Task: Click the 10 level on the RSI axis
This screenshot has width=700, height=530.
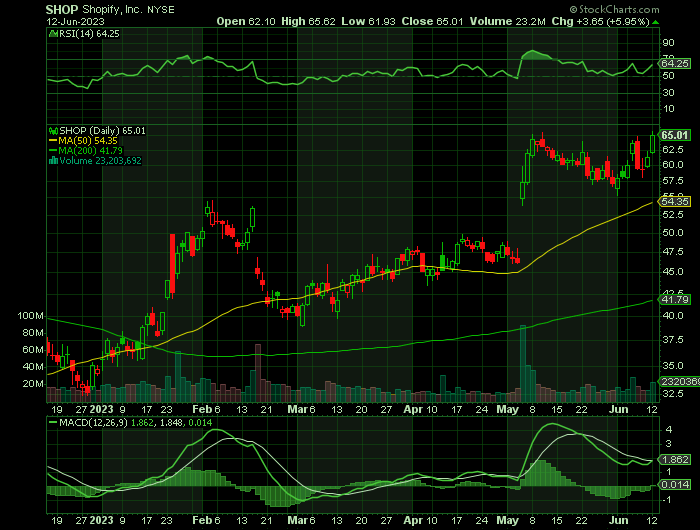Action: click(668, 109)
